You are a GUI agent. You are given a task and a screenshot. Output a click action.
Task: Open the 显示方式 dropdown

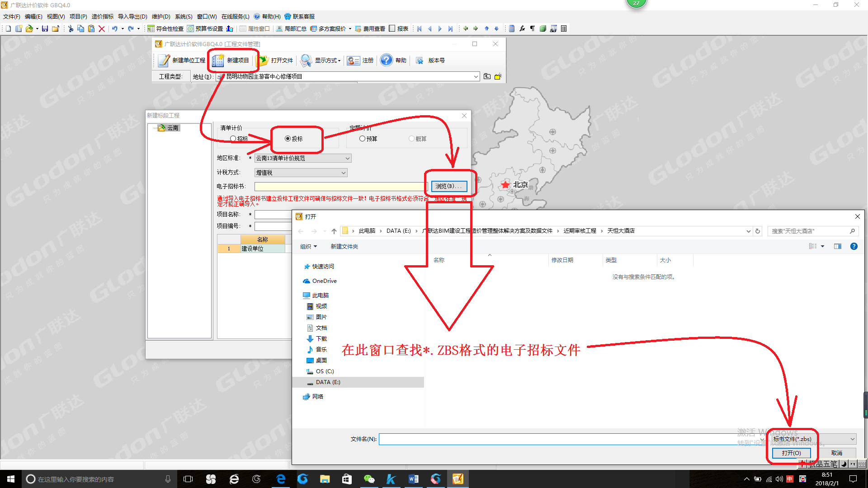321,60
